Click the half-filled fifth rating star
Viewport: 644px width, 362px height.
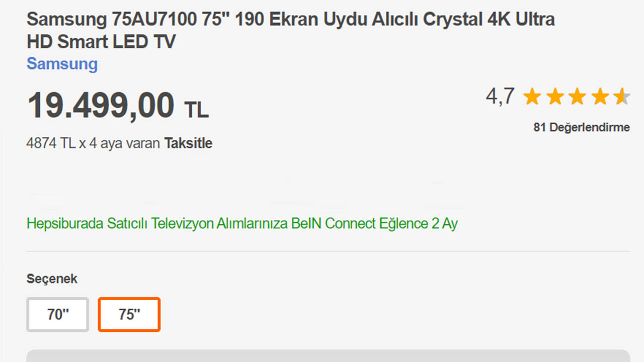[x=622, y=97]
